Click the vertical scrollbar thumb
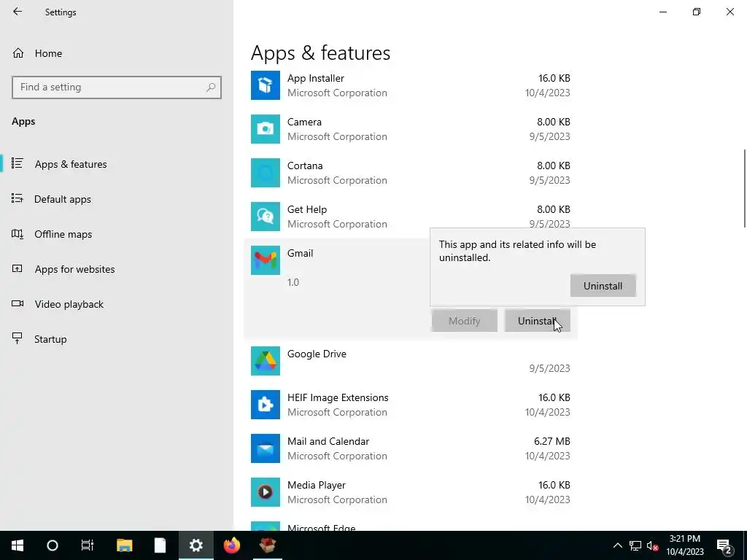This screenshot has width=747, height=560. (x=745, y=189)
